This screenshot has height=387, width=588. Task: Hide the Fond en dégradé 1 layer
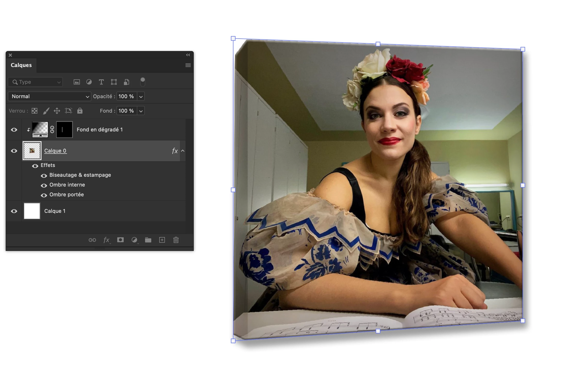pos(14,130)
